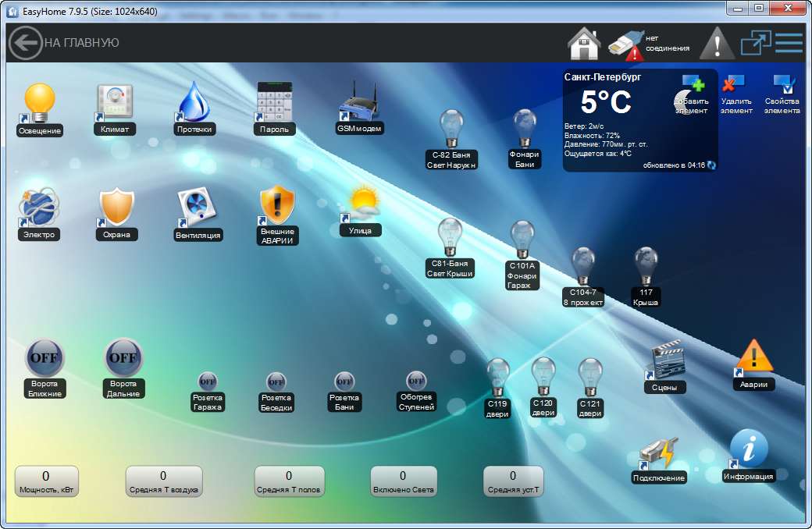The width and height of the screenshot is (812, 529).
Task: Open the hamburger menu in top bar
Action: [x=789, y=43]
